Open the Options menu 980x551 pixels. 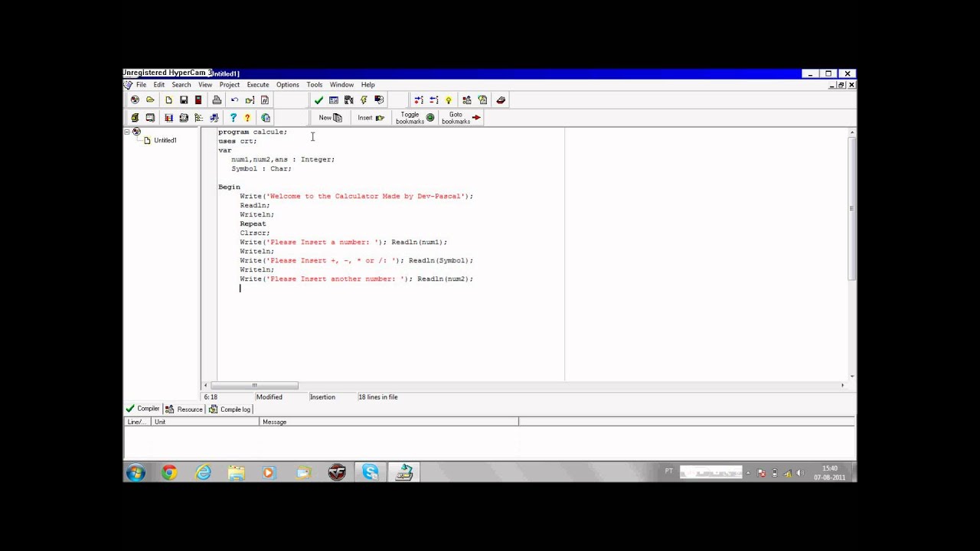(288, 85)
